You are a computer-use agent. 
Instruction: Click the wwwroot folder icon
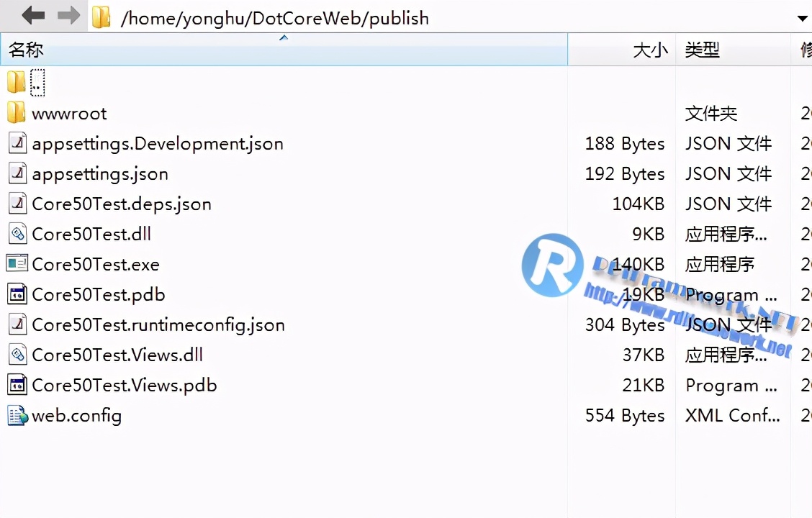click(16, 113)
